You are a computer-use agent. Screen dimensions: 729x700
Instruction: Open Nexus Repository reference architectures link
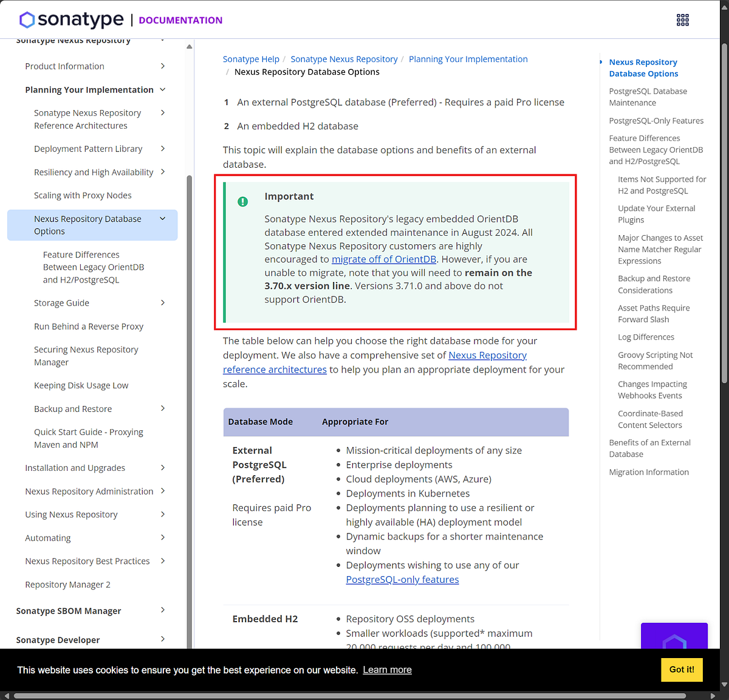point(375,362)
